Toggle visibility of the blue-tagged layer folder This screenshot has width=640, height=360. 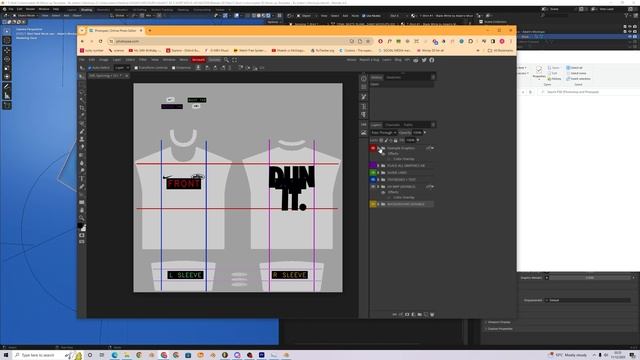pos(373,180)
